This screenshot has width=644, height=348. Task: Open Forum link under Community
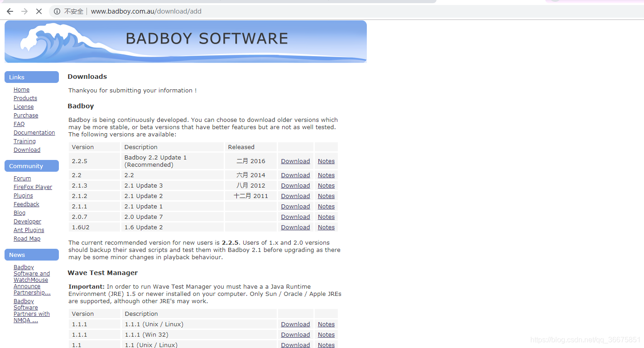click(22, 179)
